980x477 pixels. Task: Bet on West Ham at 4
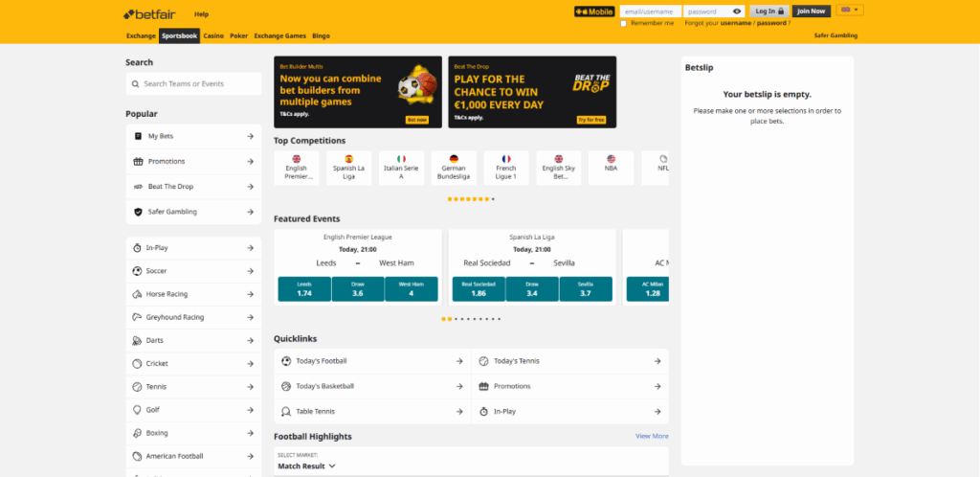[x=412, y=289]
